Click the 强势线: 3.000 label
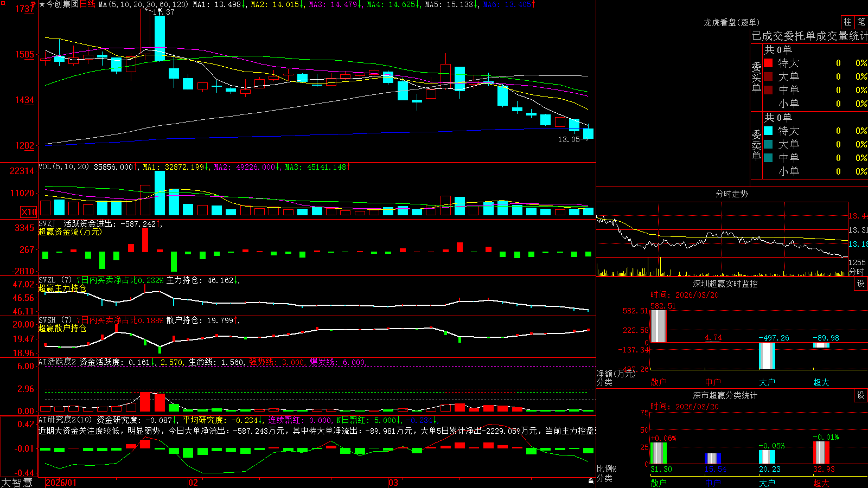The height and width of the screenshot is (488, 868). pyautogui.click(x=277, y=362)
